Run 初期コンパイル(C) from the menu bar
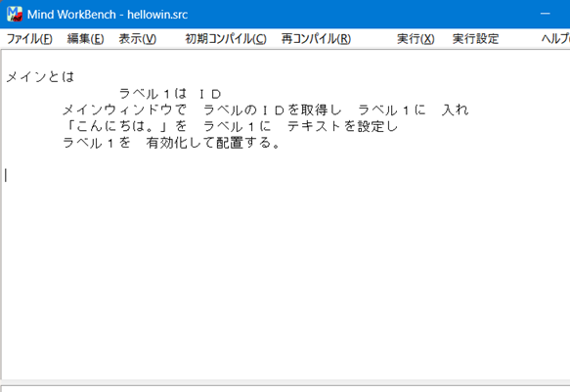 (226, 38)
